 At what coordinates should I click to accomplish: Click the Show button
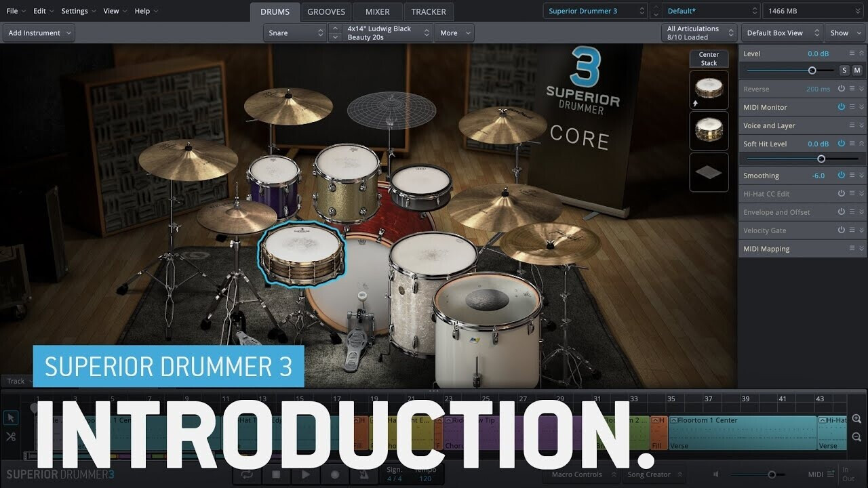click(x=844, y=33)
